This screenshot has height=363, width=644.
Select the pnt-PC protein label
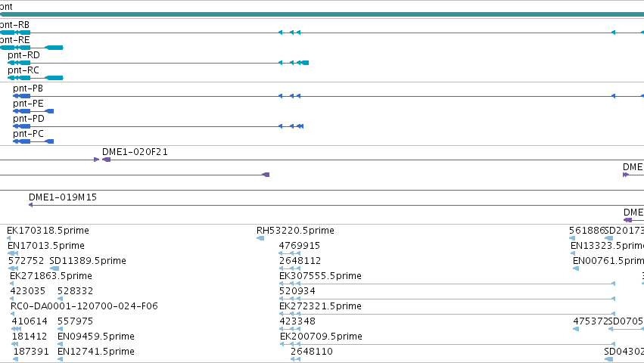pyautogui.click(x=28, y=133)
